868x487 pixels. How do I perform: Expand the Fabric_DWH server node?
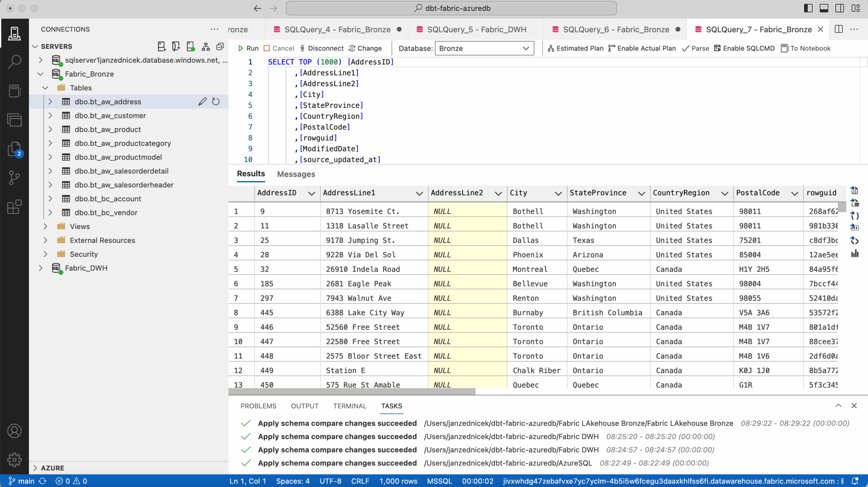pos(41,268)
